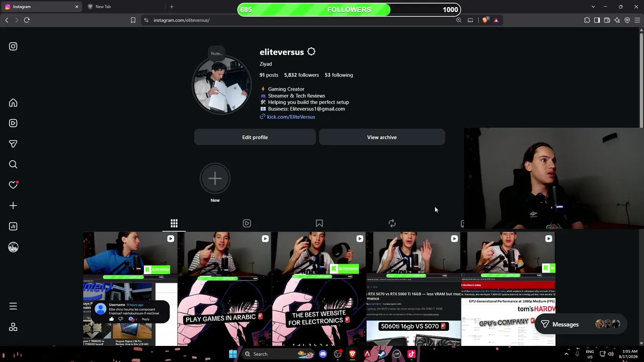
Task: Show the posts grid tab
Action: click(174, 223)
